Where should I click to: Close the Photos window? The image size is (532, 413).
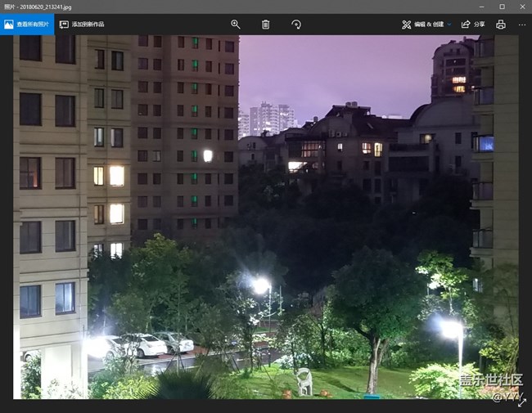pos(522,7)
